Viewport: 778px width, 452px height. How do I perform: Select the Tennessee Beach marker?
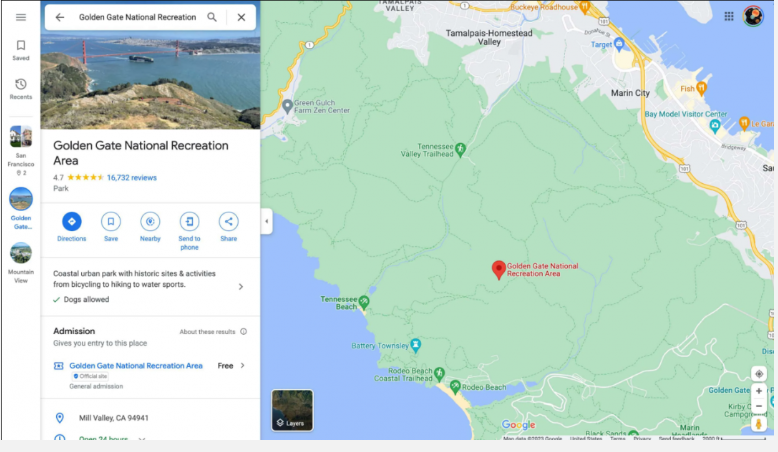pyautogui.click(x=364, y=302)
